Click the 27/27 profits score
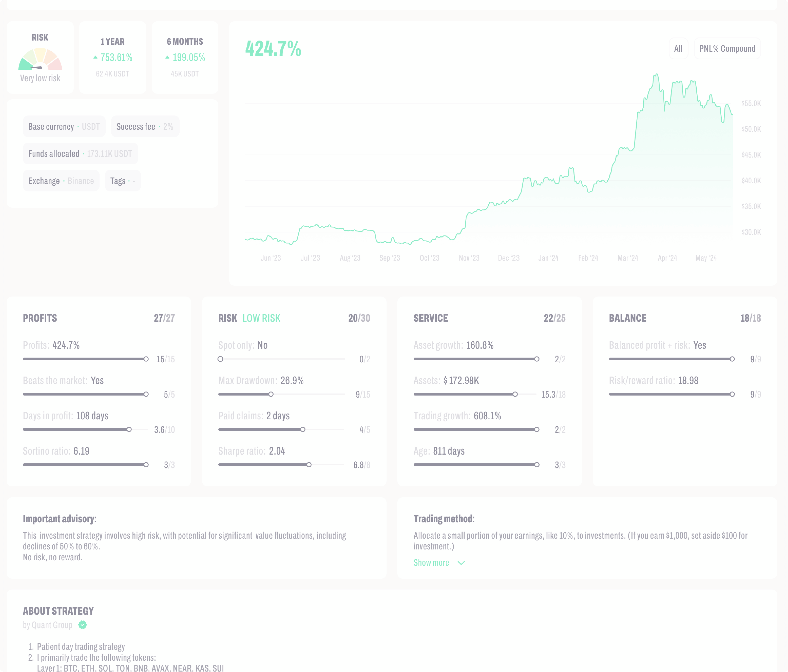788x672 pixels. [164, 318]
